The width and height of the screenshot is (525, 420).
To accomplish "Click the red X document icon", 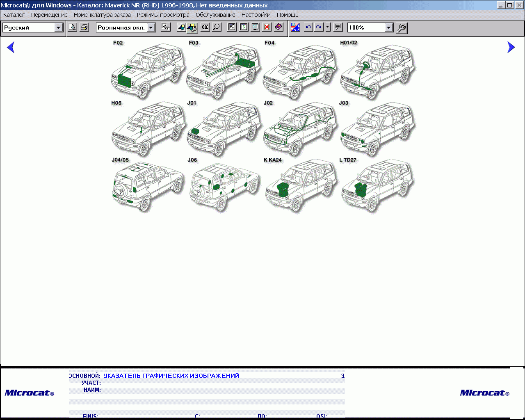I will pyautogui.click(x=267, y=27).
